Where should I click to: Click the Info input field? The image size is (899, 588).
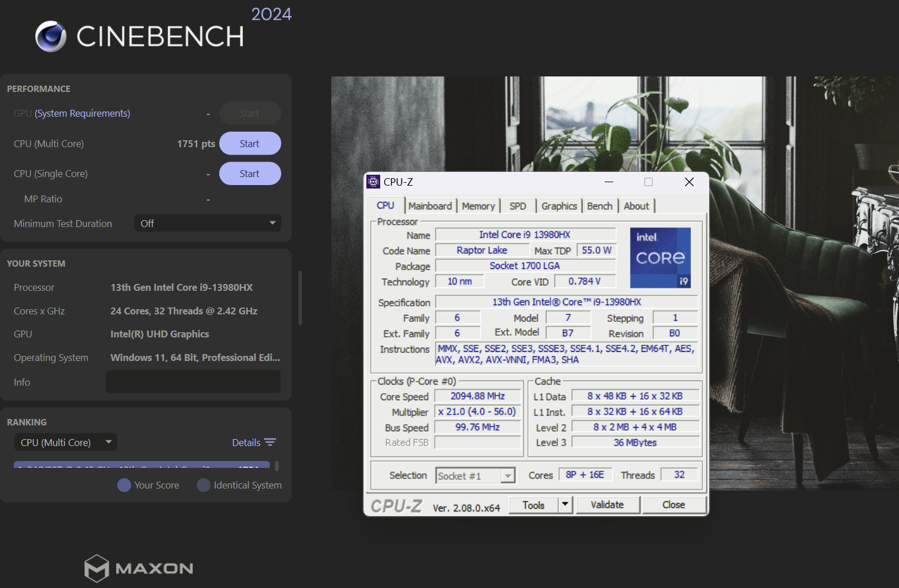tap(193, 382)
